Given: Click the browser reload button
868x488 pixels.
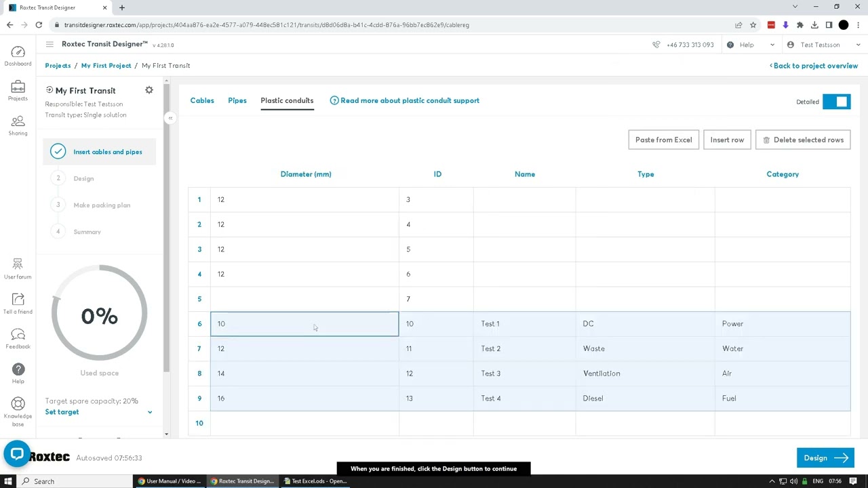Looking at the screenshot, I should (39, 25).
